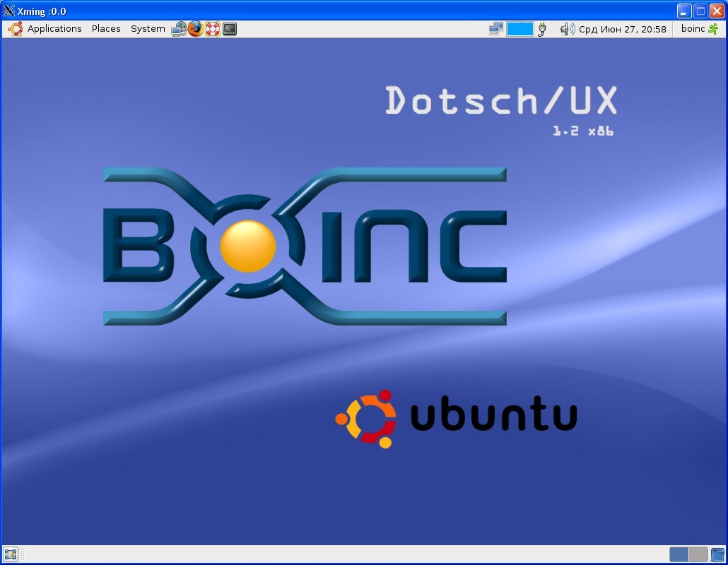Click the blue display applet in the tray
The width and height of the screenshot is (728, 565).
520,28
